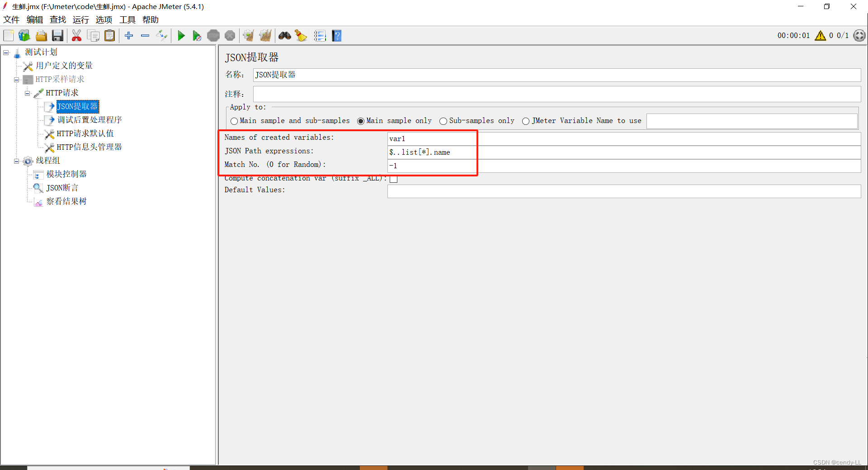The width and height of the screenshot is (868, 470).
Task: Click the warnings count triangle icon
Action: coord(821,36)
